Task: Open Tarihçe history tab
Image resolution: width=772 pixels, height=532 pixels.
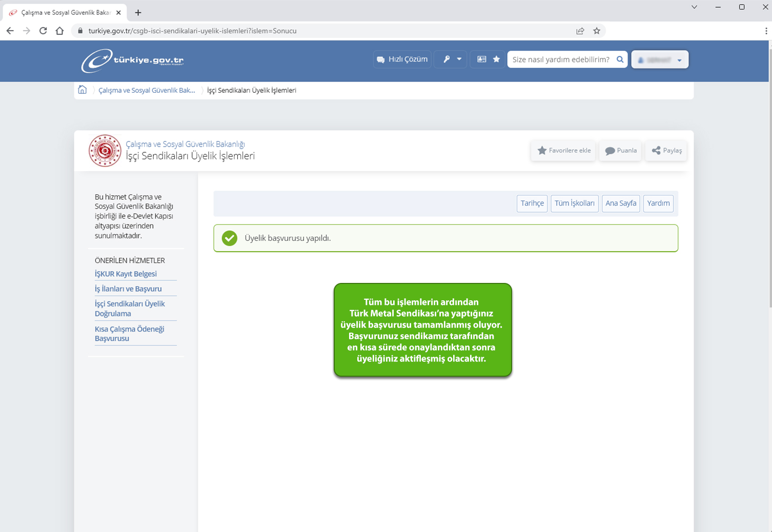Action: tap(532, 203)
